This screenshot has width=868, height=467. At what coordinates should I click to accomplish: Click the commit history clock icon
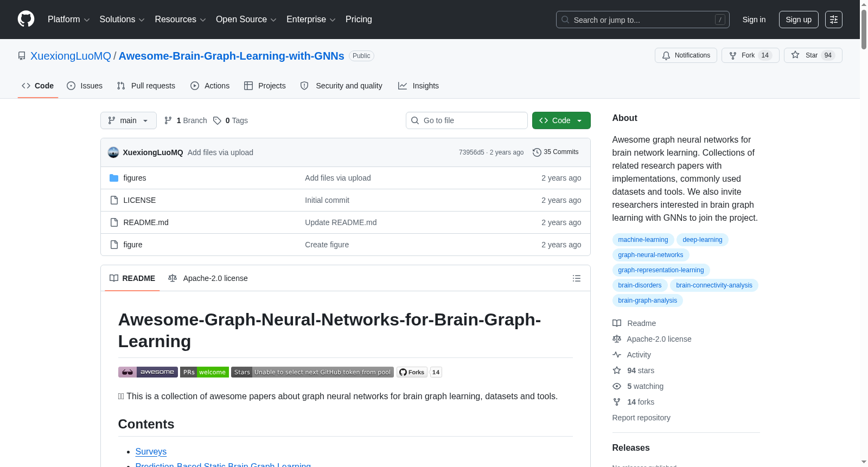click(x=537, y=152)
